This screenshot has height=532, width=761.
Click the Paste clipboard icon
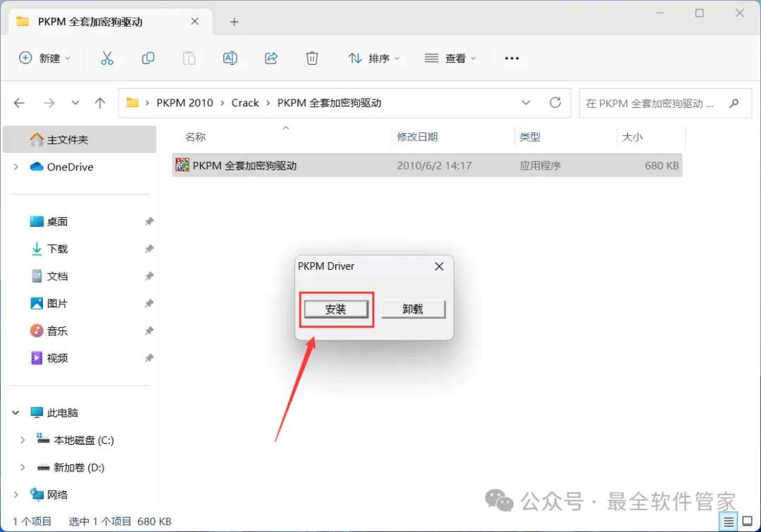point(189,58)
